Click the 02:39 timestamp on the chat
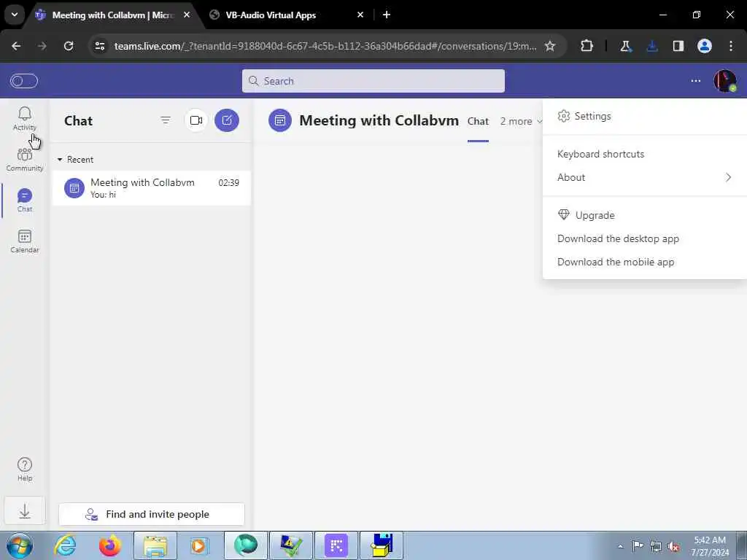This screenshot has height=560, width=747. pos(228,183)
